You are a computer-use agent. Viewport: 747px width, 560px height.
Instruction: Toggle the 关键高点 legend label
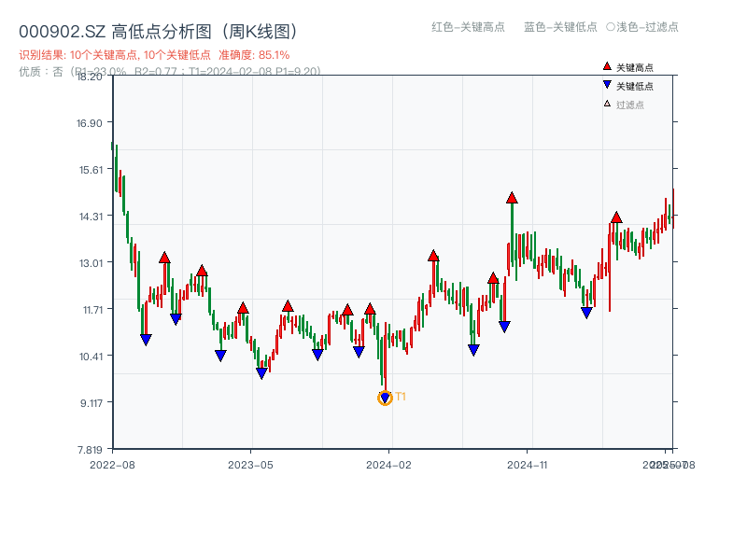pyautogui.click(x=635, y=67)
